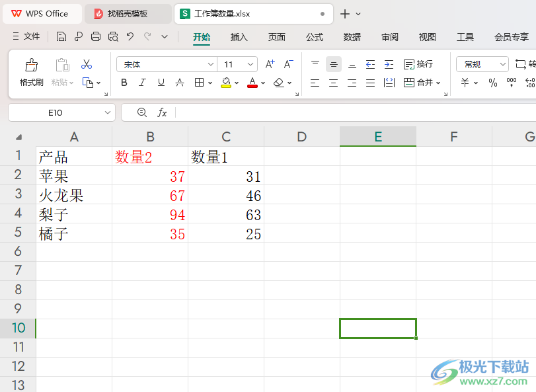Apply yellow fill color
The image size is (536, 392).
[x=226, y=83]
